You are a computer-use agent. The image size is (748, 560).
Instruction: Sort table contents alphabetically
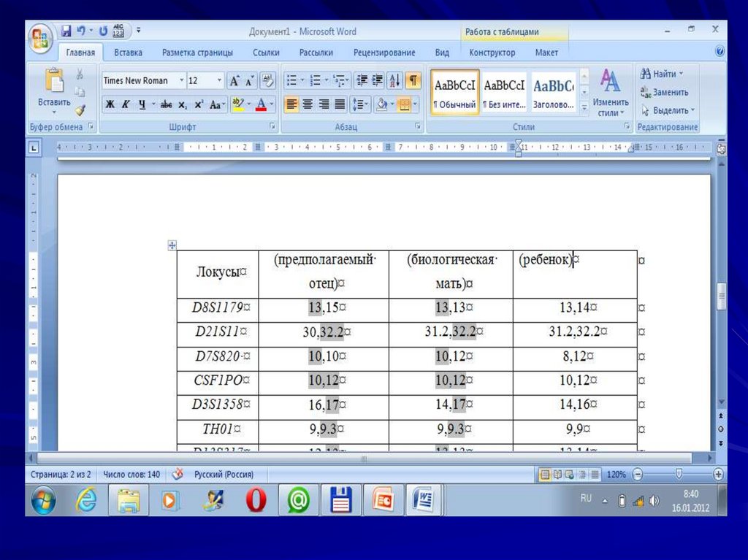click(395, 80)
